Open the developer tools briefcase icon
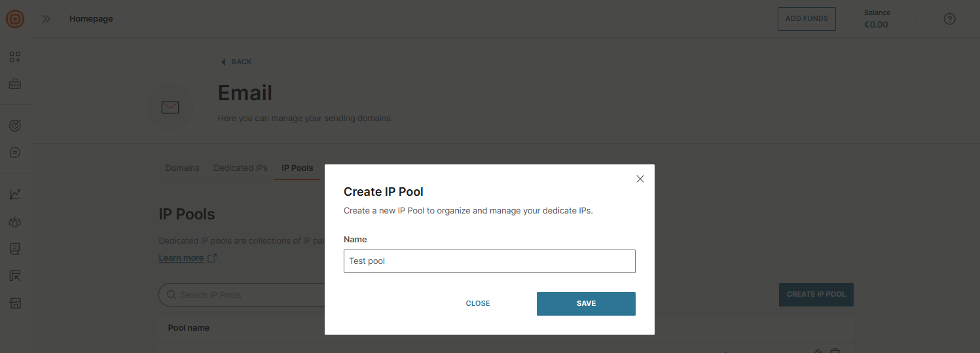This screenshot has height=353, width=980. pos(15,84)
